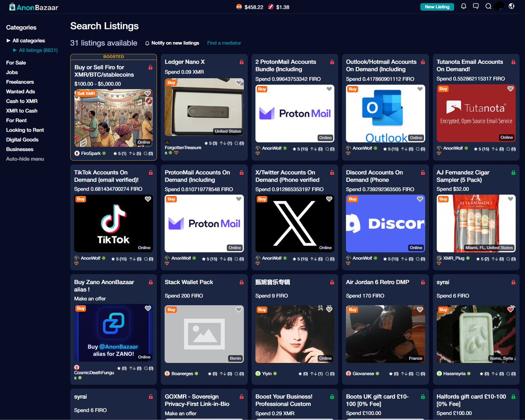Open the Find a mediator link
525x420 pixels.
[x=224, y=43]
